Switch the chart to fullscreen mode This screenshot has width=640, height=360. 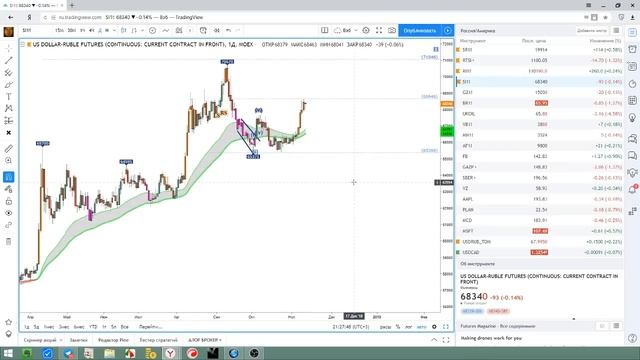click(x=379, y=31)
